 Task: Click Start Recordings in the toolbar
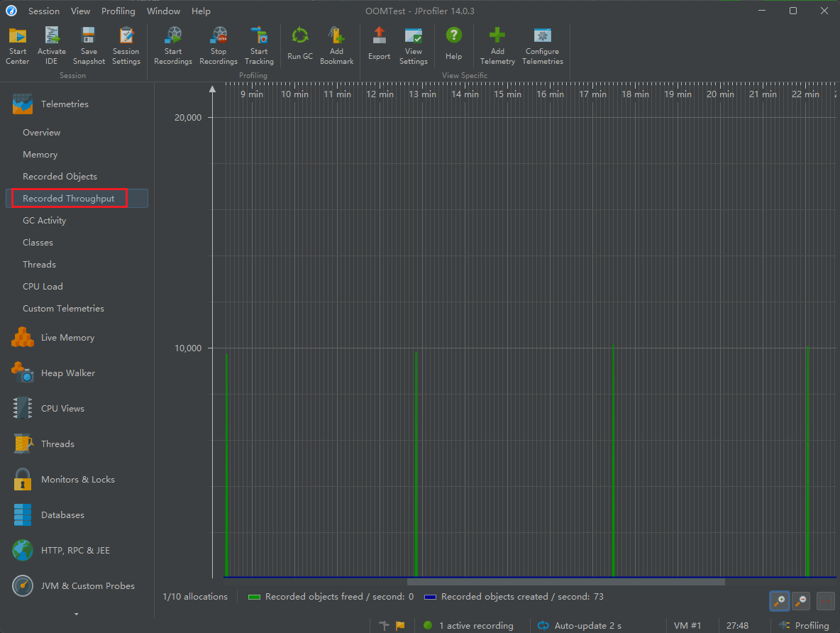pyautogui.click(x=173, y=46)
